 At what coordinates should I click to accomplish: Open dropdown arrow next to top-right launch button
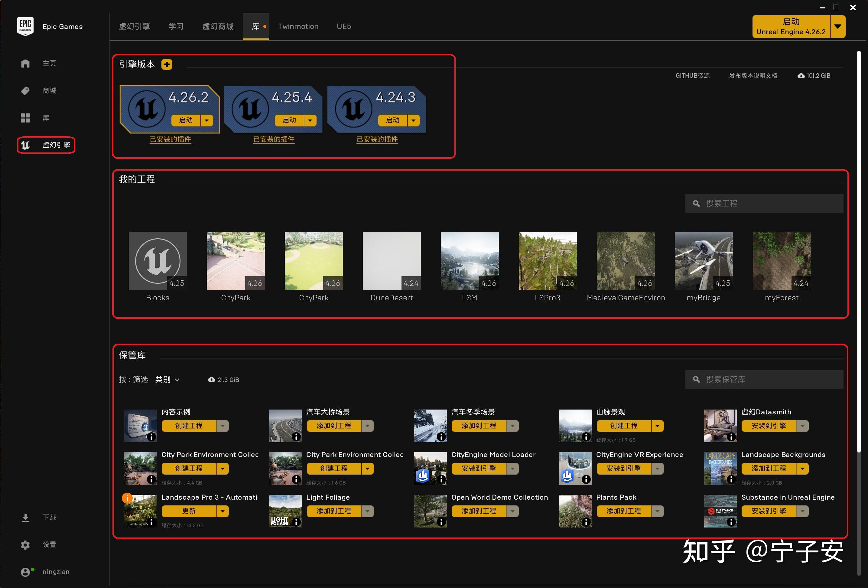[x=838, y=27]
